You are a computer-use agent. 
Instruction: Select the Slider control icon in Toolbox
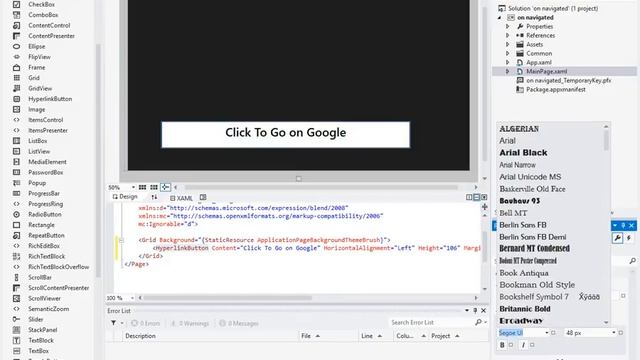16,319
